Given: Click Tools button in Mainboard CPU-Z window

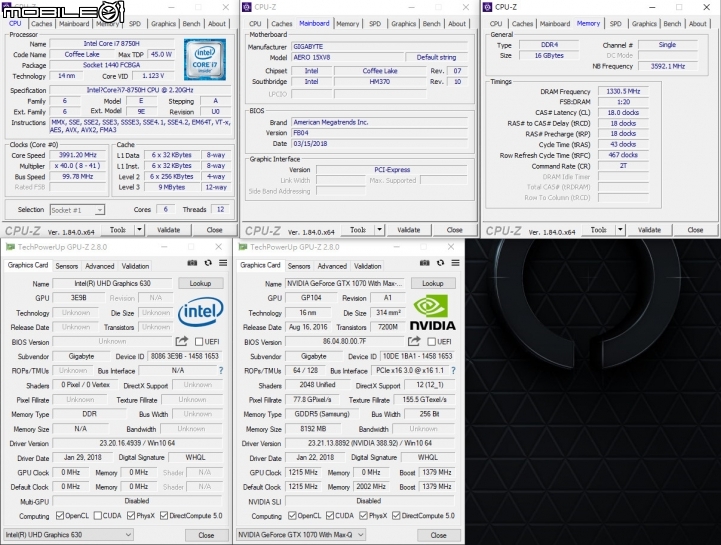Looking at the screenshot, I should 358,229.
